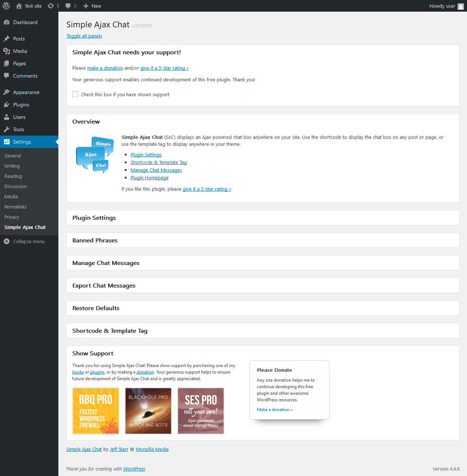This screenshot has width=467, height=476.
Task: Click the Simple Ajax Chat logo image
Action: click(95, 155)
